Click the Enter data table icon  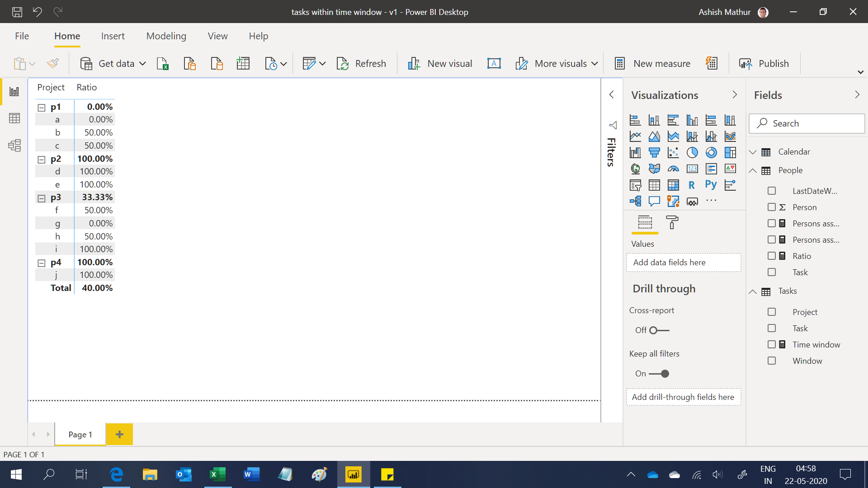point(243,64)
